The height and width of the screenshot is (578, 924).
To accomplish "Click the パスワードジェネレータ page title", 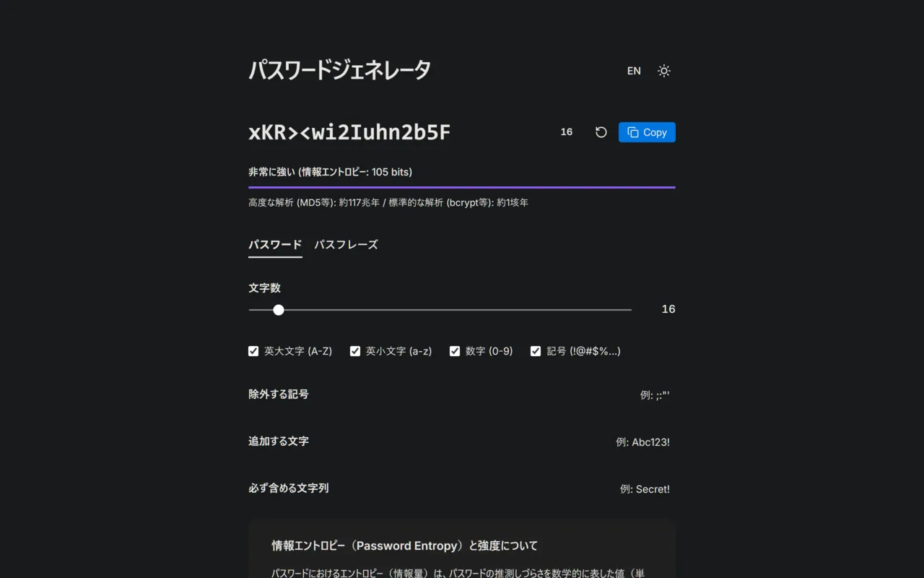I will click(x=339, y=70).
